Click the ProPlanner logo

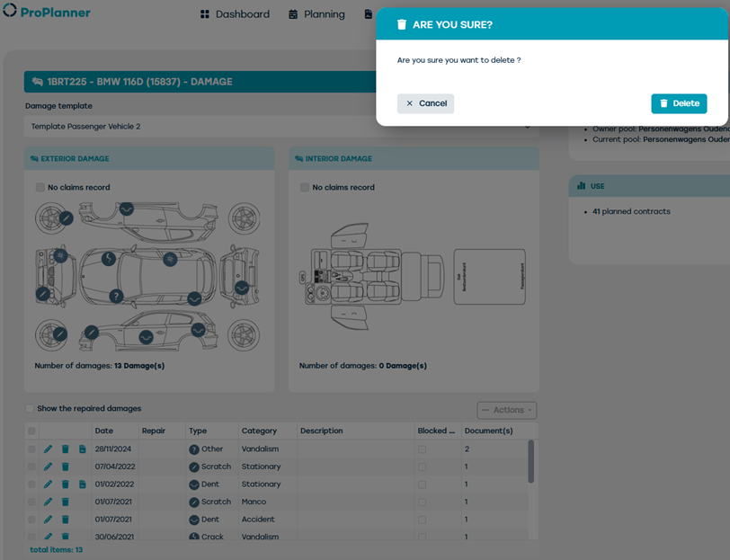point(47,12)
